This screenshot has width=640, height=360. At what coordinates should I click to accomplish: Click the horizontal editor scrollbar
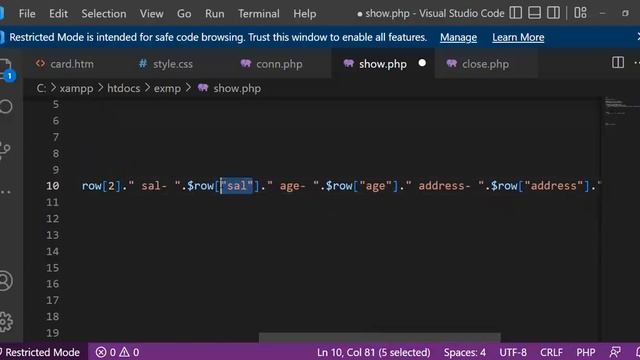point(380,337)
